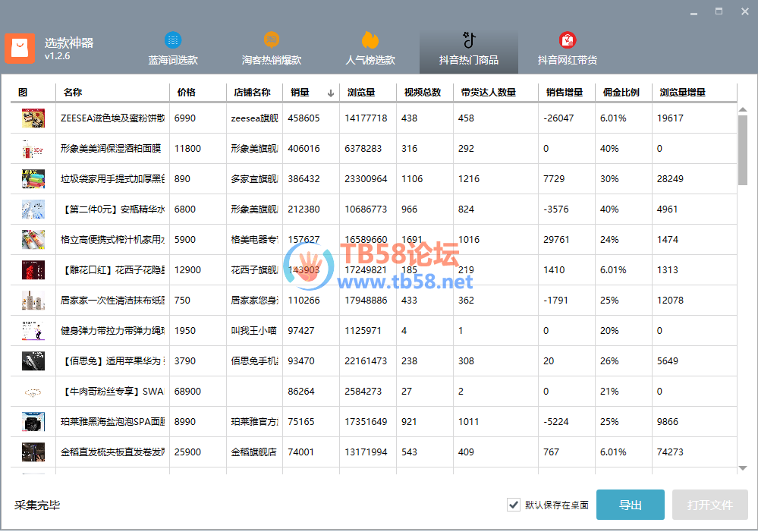Select the shop name 金稻旗舰店
The width and height of the screenshot is (758, 532).
point(253,452)
